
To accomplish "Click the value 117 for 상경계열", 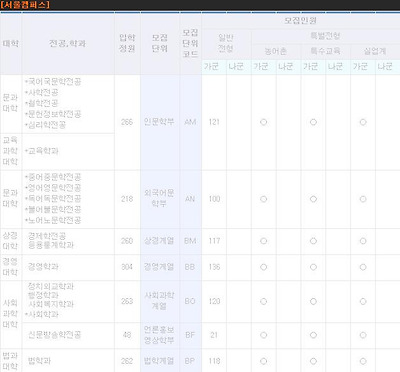I will tap(214, 241).
